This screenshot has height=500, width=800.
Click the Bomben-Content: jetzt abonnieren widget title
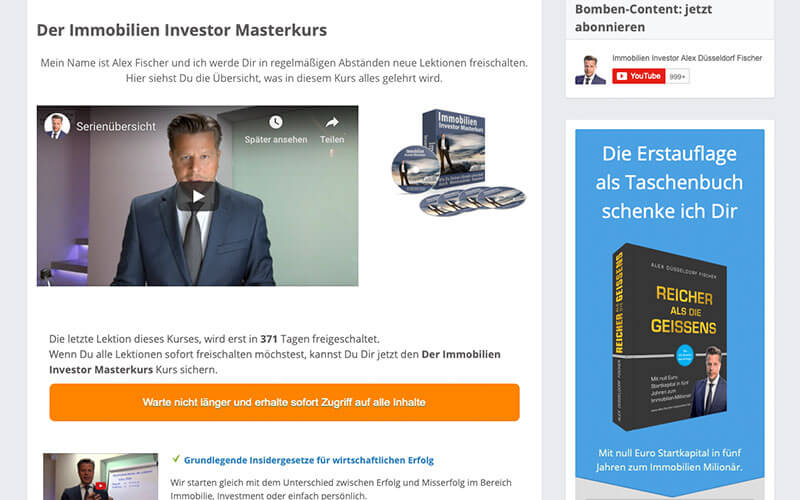pos(643,18)
